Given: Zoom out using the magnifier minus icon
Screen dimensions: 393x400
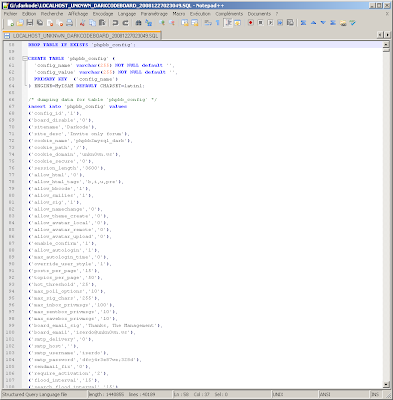Looking at the screenshot, I should click(172, 23).
